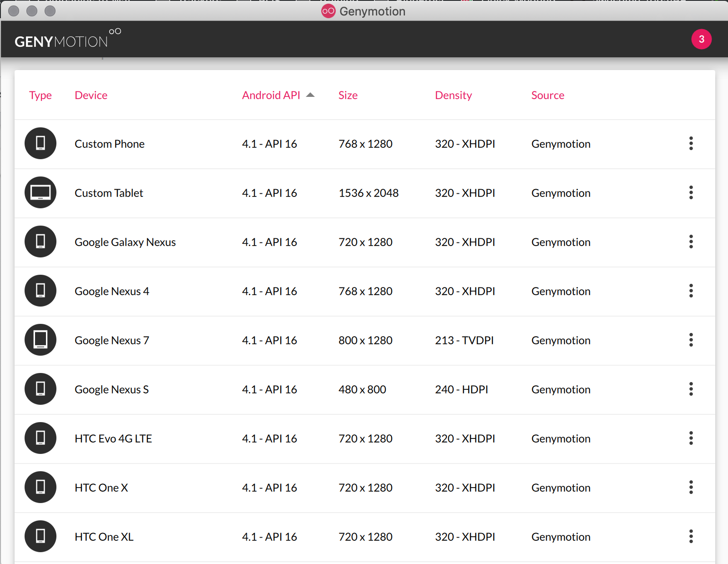The height and width of the screenshot is (564, 728).
Task: Click the 800 x 1280 size cell
Action: pyautogui.click(x=365, y=340)
